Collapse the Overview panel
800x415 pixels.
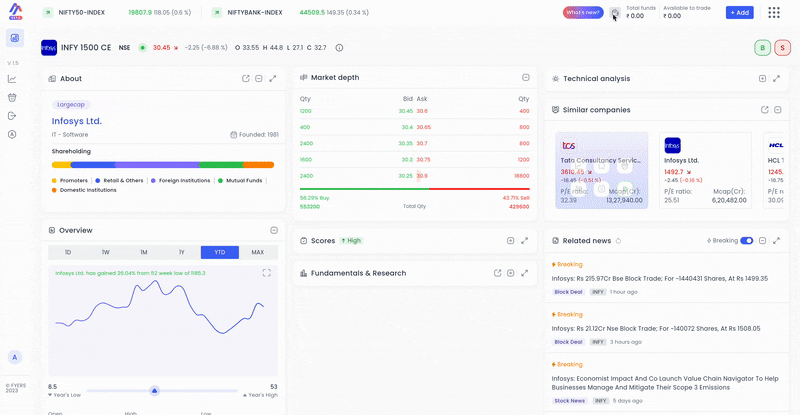click(274, 230)
